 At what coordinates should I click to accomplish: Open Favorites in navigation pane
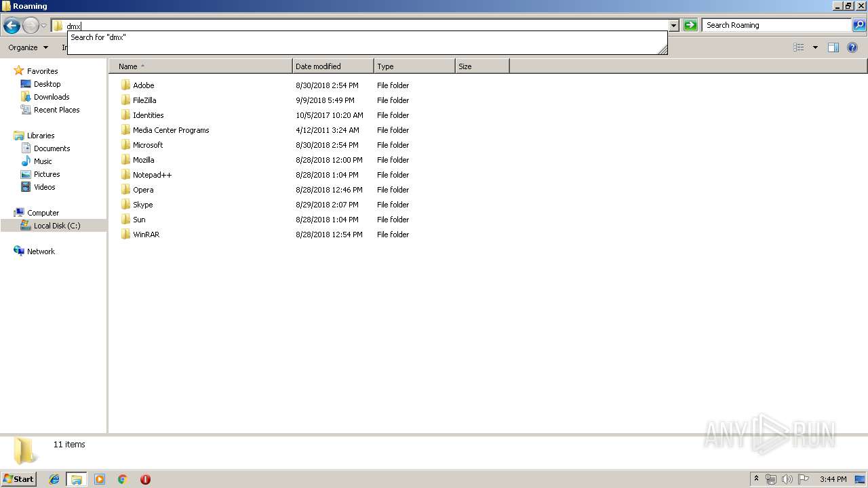pos(42,71)
